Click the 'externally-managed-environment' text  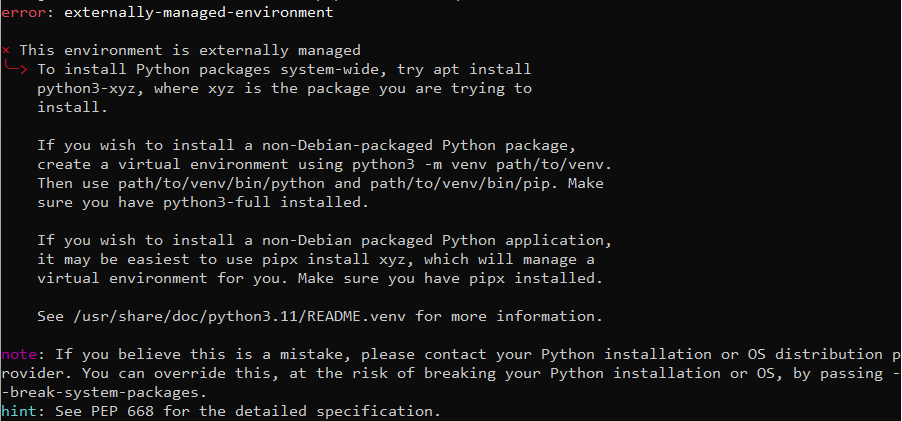coord(198,13)
